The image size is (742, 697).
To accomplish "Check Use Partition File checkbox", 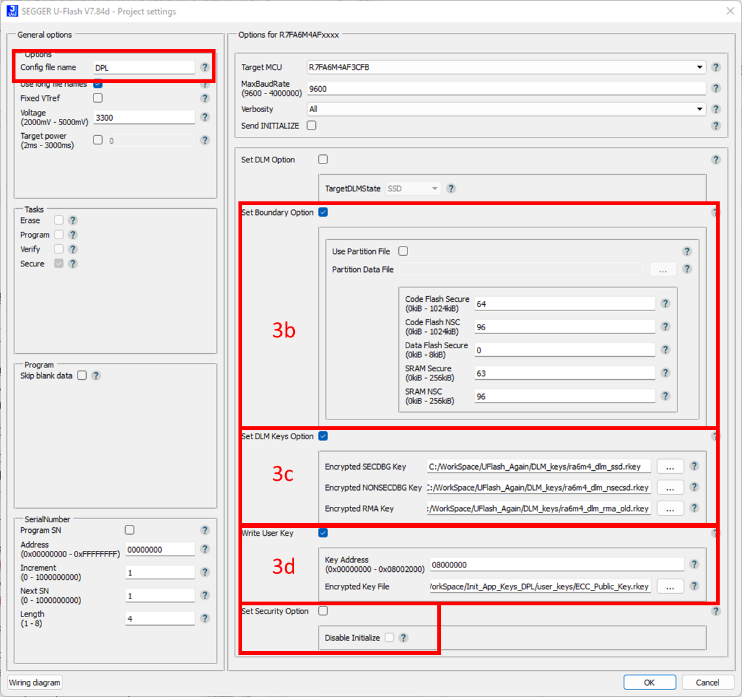I will 403,251.
